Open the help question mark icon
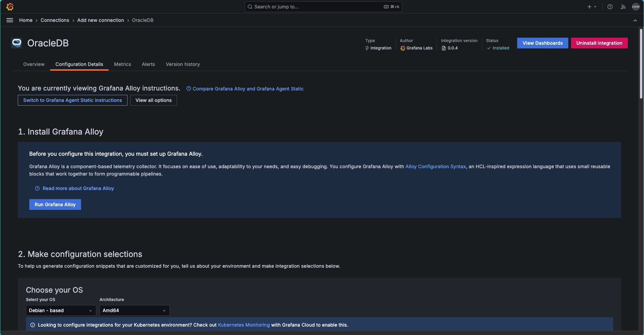 click(610, 7)
